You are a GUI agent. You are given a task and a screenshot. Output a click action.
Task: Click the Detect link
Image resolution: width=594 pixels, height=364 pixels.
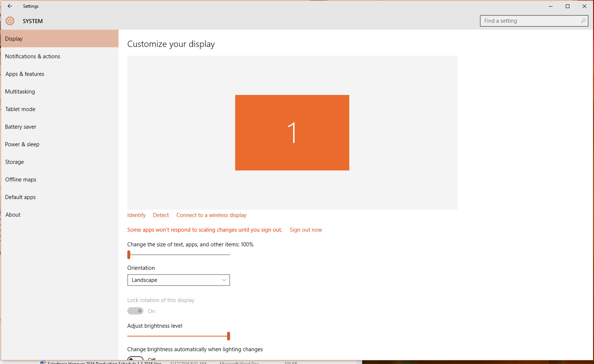point(161,215)
